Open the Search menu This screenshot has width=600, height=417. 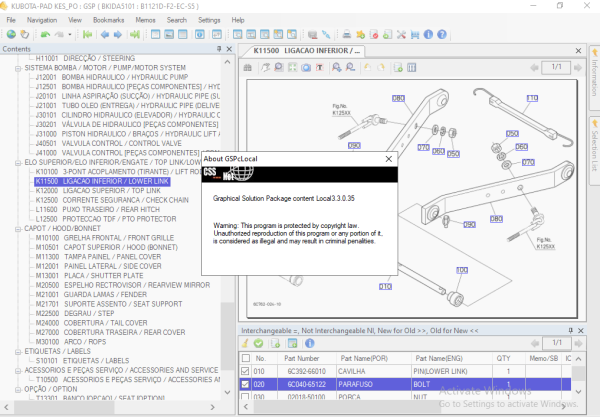177,20
